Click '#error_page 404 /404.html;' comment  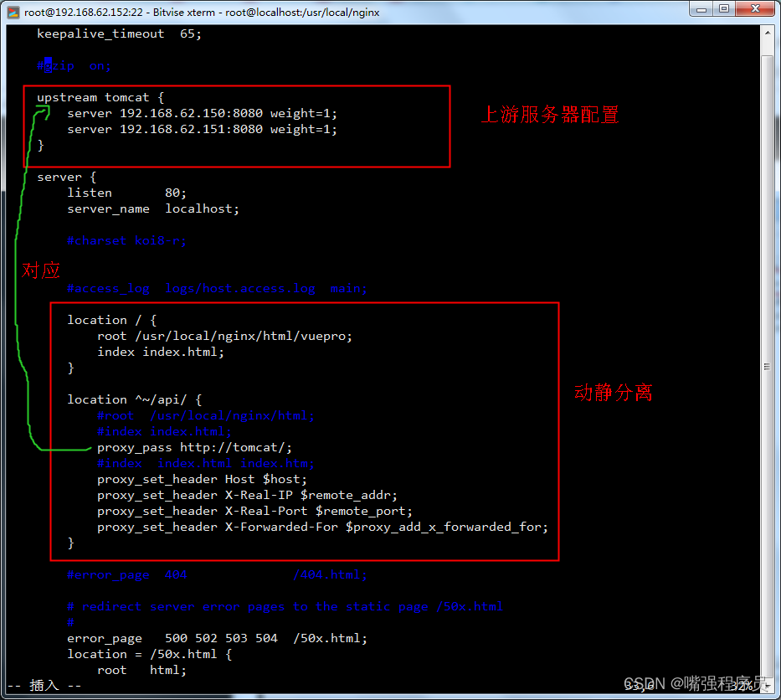(217, 575)
